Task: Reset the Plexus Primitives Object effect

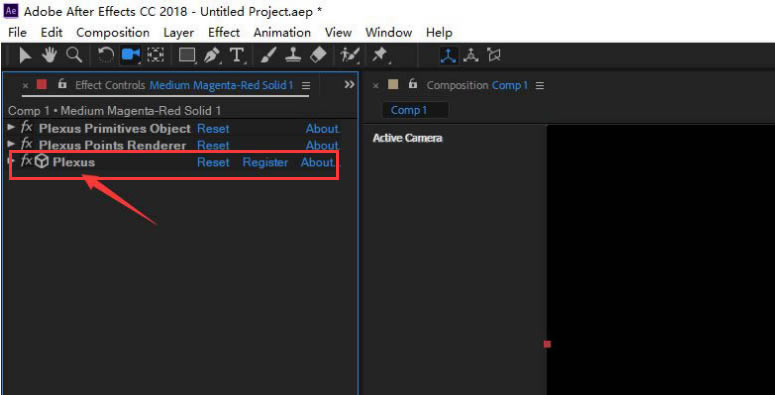Action: (213, 129)
